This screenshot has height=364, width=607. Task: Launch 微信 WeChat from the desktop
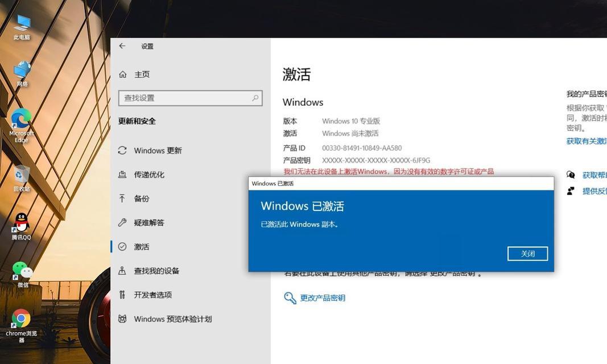point(22,275)
